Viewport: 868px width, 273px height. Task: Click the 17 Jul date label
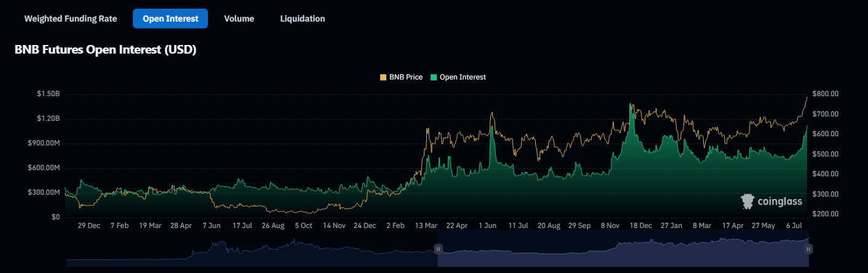point(242,226)
